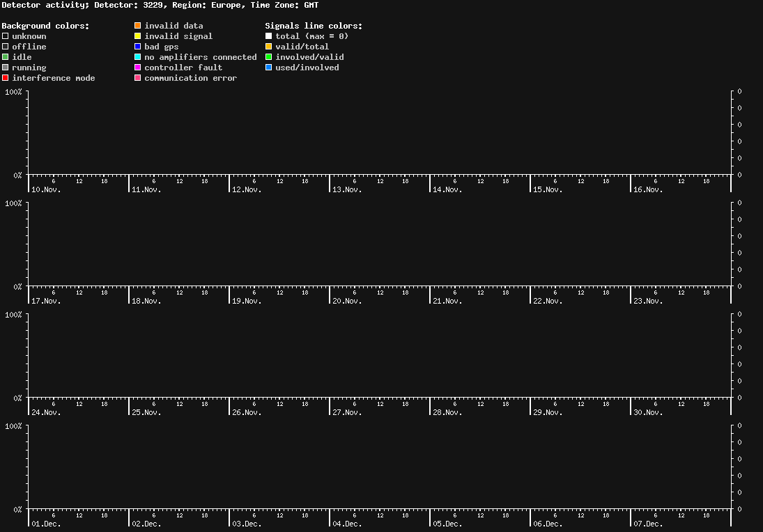Click the pink communication error legend icon

(x=138, y=77)
